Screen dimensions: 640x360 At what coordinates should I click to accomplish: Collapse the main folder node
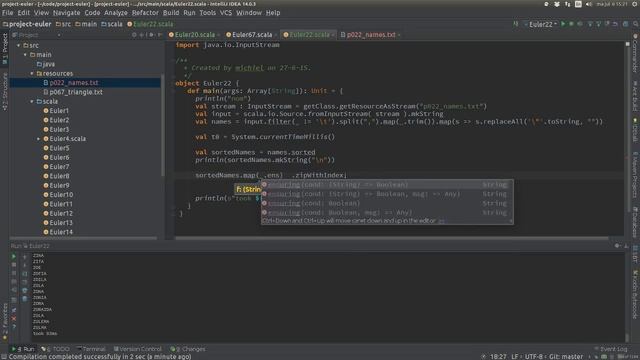(x=25, y=55)
